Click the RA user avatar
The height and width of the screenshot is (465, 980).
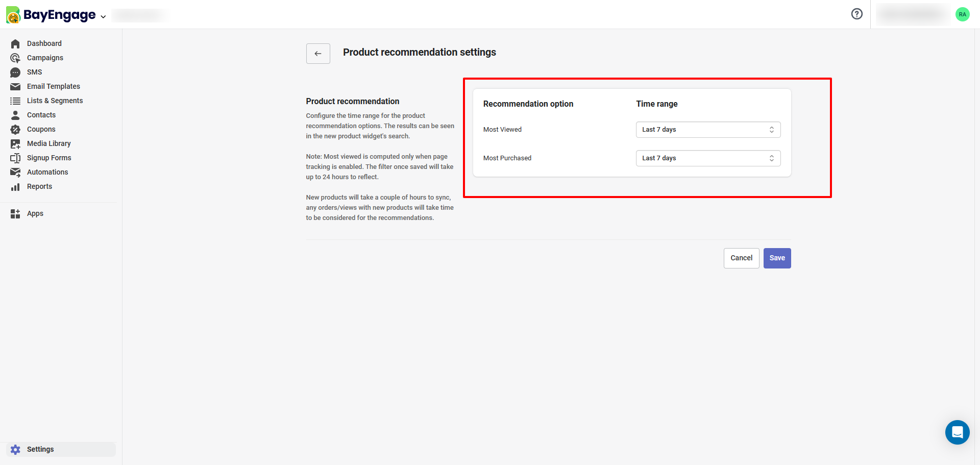963,14
